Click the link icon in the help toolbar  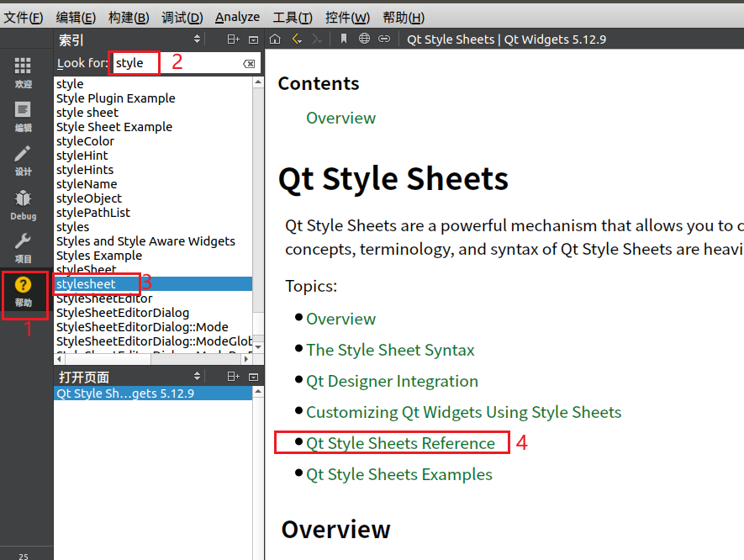click(x=384, y=39)
